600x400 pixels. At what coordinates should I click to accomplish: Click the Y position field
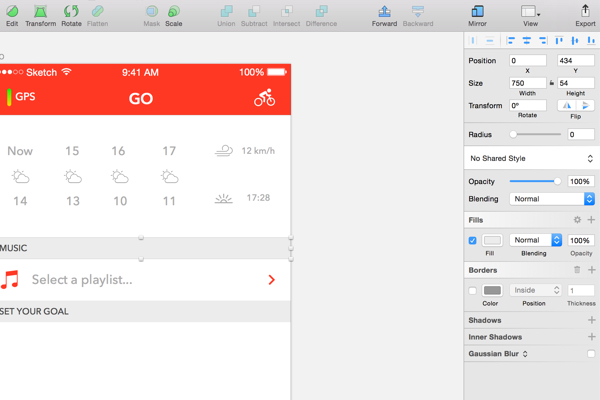576,60
